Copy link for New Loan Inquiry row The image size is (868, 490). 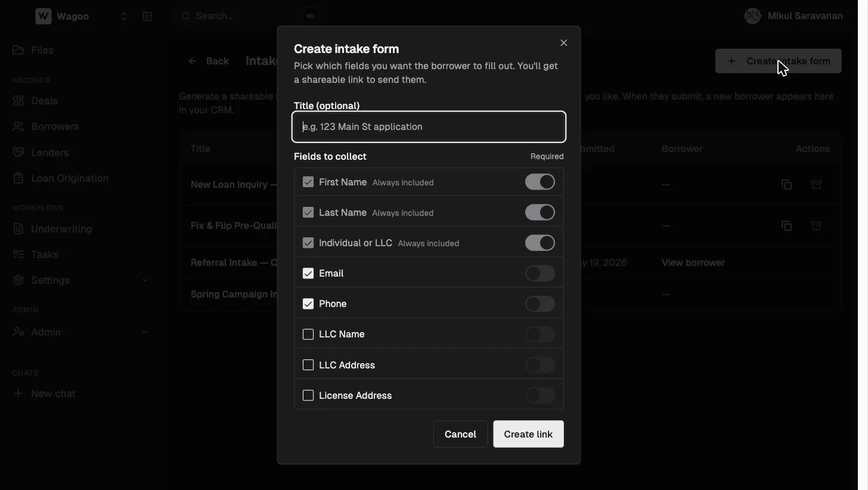click(786, 184)
